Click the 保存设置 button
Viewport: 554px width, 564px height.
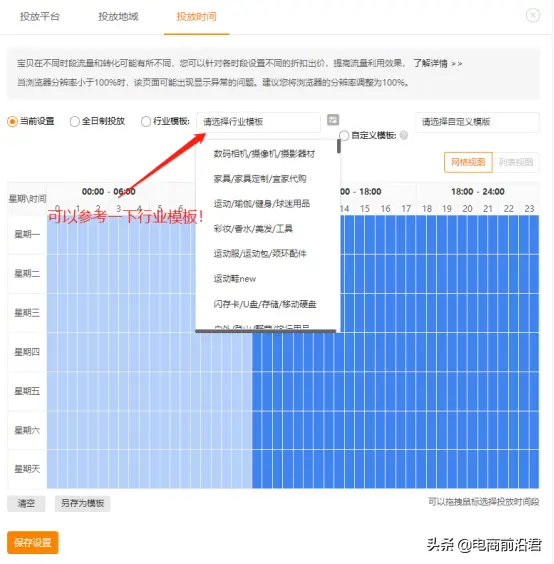(33, 542)
